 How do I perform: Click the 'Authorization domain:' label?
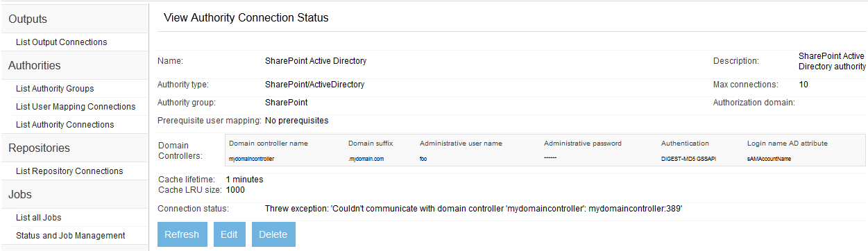(754, 103)
